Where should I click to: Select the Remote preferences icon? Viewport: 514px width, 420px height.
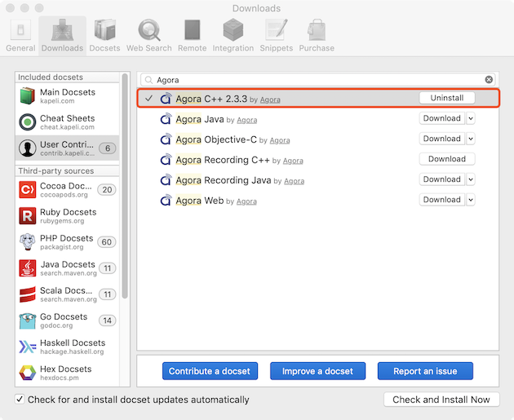tap(192, 30)
